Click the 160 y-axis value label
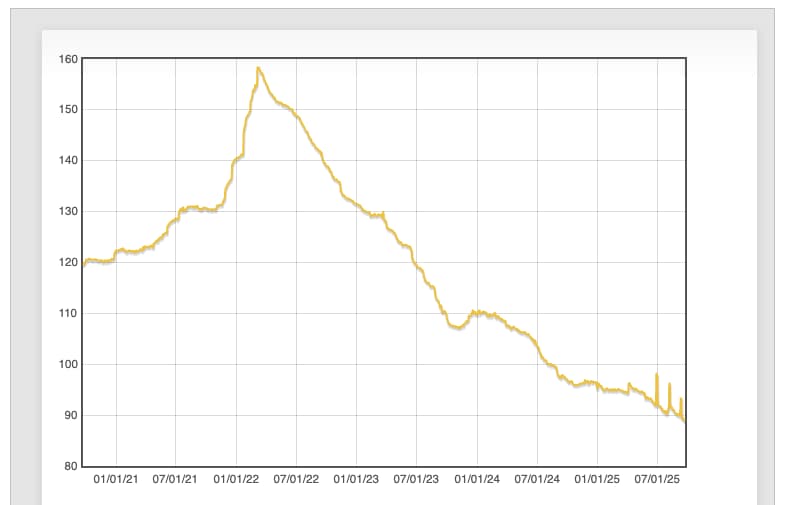 (x=67, y=59)
